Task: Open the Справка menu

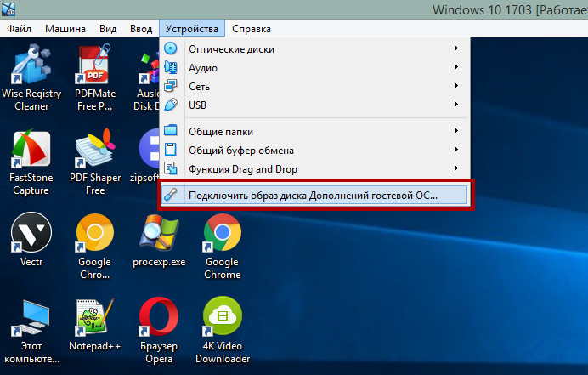Action: coord(252,29)
